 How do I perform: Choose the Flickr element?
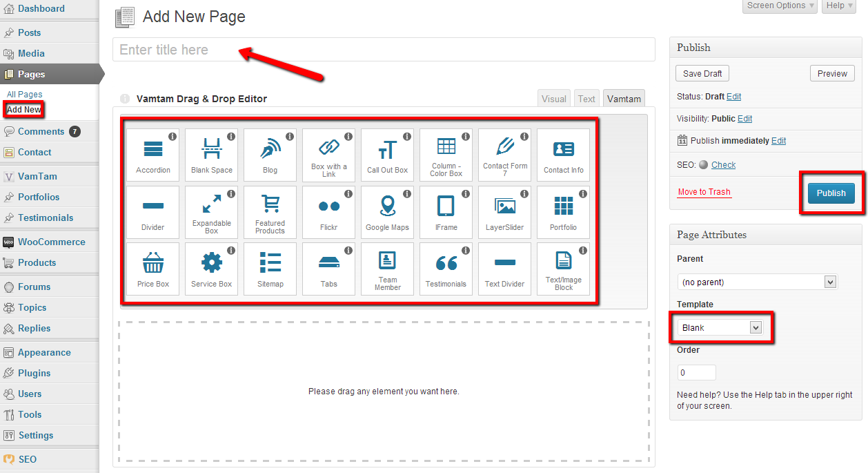point(329,212)
